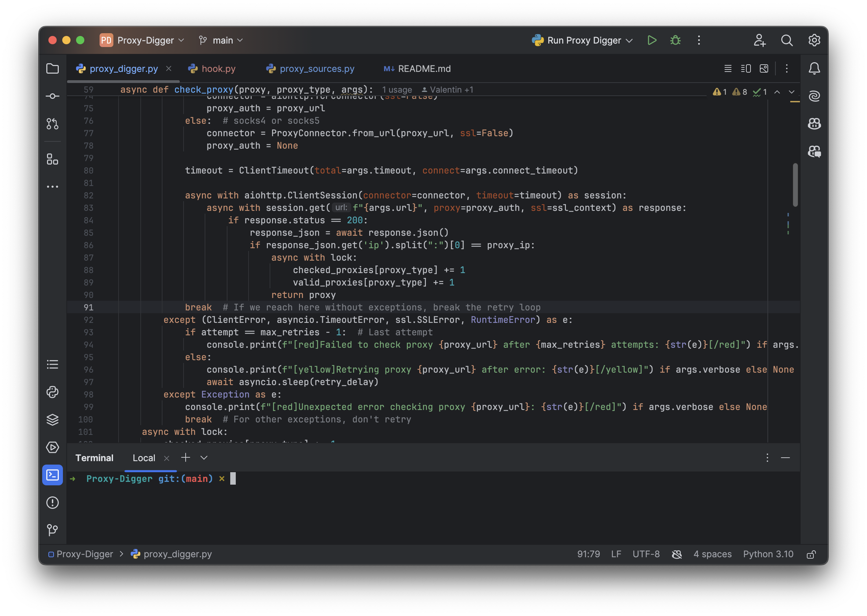Open the Git tool window
Screen dimensions: 867x616
[x=53, y=530]
